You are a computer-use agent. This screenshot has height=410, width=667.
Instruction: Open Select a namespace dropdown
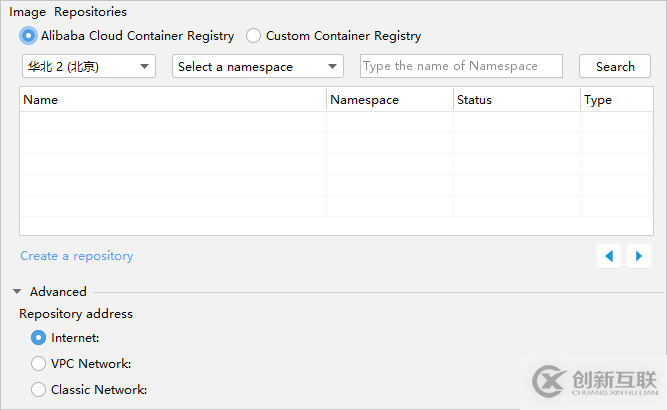point(258,66)
